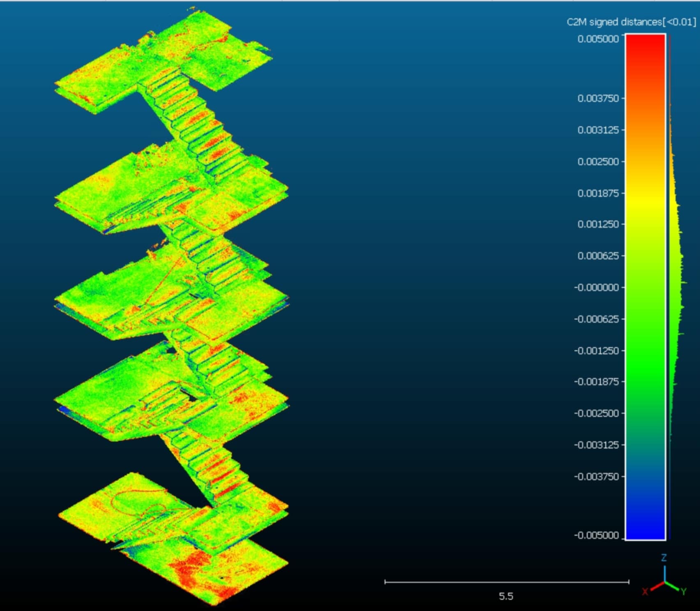Click the 0.003125 scale label

[598, 130]
